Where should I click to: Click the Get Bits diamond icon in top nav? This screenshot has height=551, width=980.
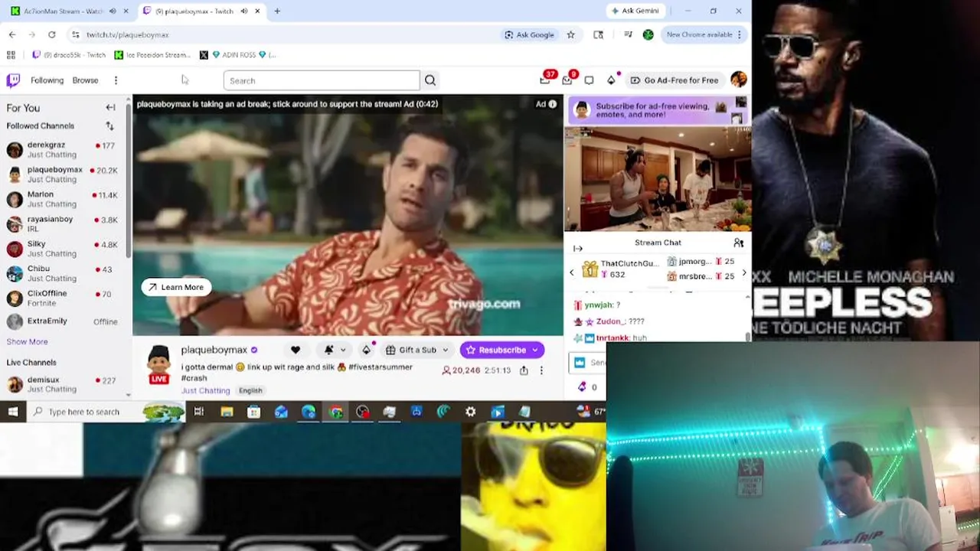click(611, 80)
